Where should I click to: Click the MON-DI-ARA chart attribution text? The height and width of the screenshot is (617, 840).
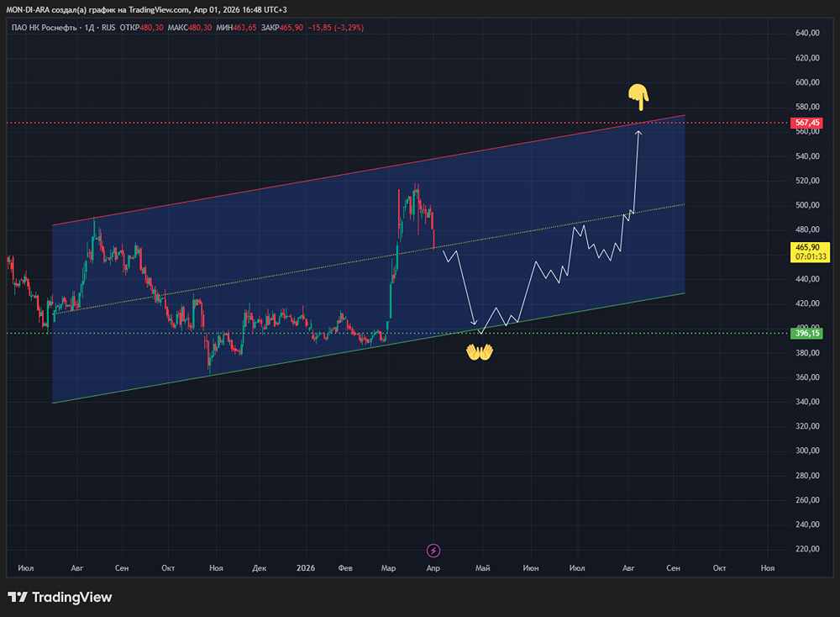146,9
